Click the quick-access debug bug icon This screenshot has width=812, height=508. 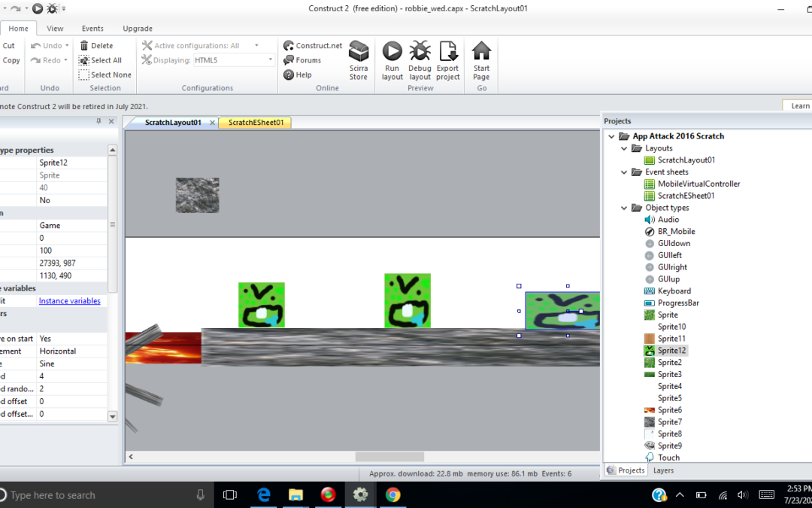(53, 8)
